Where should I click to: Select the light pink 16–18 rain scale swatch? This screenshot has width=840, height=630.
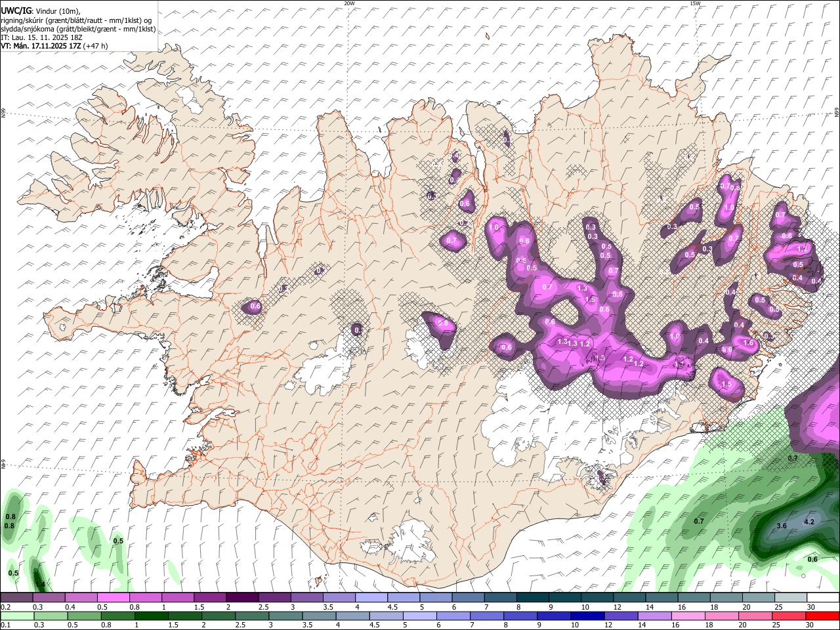point(688,616)
